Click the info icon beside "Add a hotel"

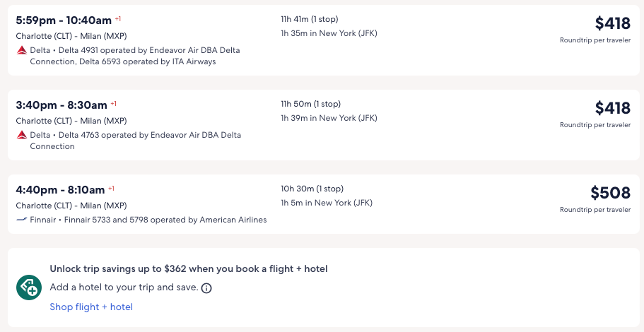point(206,288)
